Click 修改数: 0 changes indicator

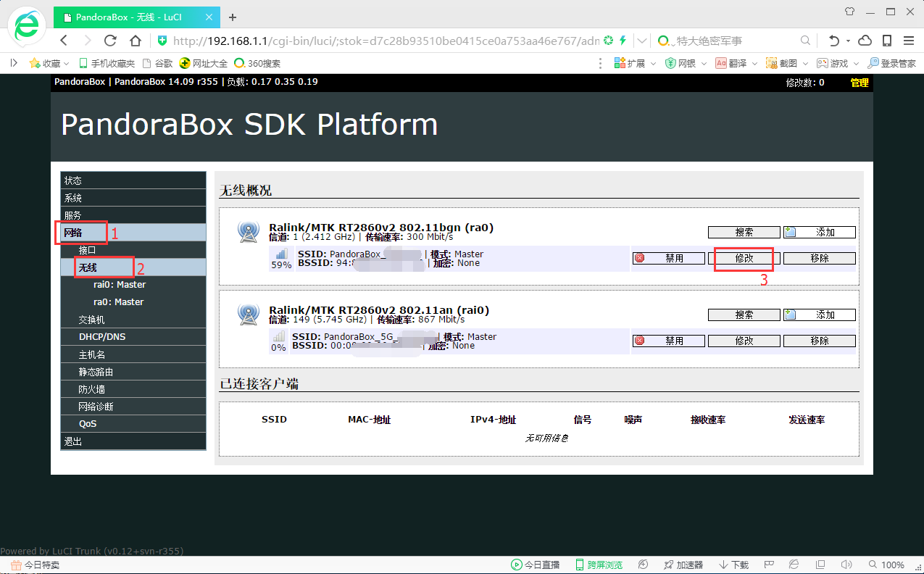805,83
